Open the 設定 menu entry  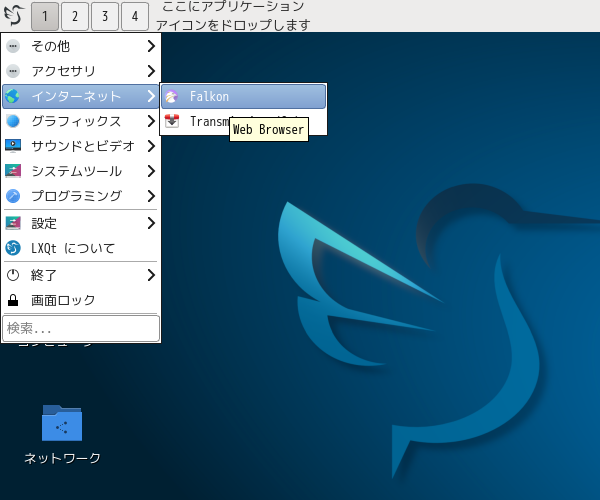tap(81, 223)
